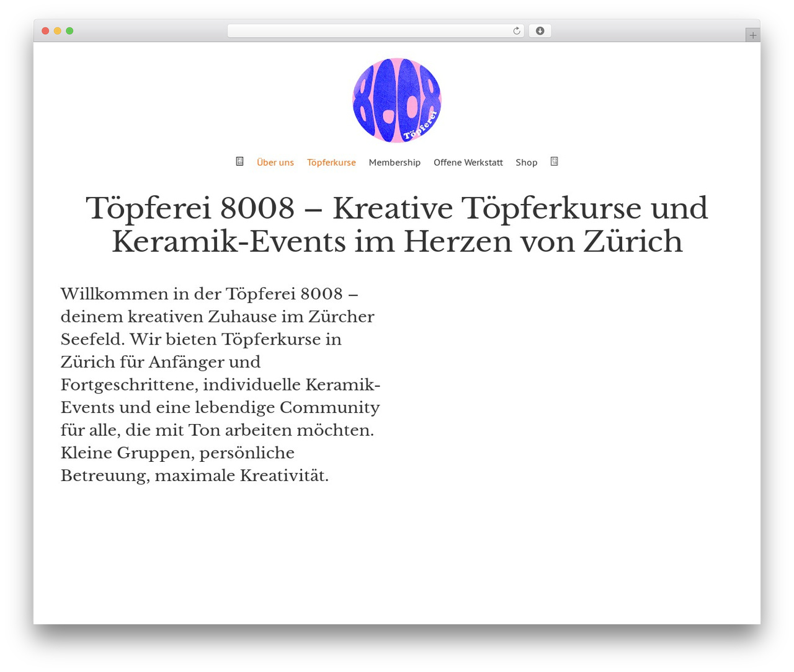Maximize the window with the green button
The height and width of the screenshot is (672, 794).
[69, 31]
